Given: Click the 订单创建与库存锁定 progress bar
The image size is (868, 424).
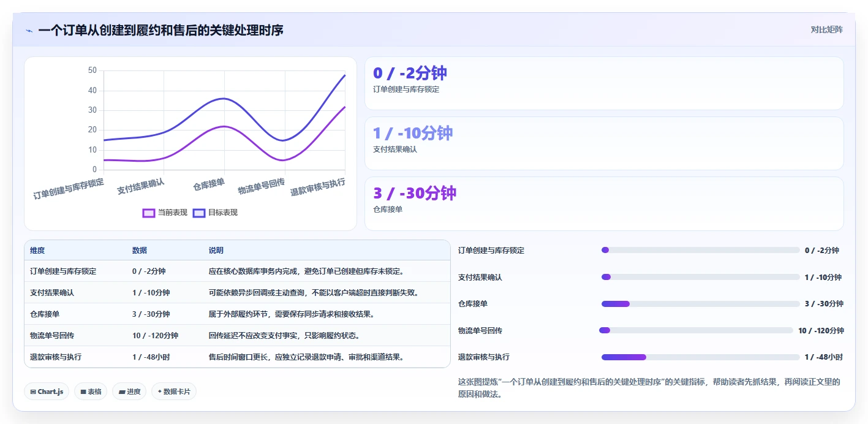Looking at the screenshot, I should 701,250.
